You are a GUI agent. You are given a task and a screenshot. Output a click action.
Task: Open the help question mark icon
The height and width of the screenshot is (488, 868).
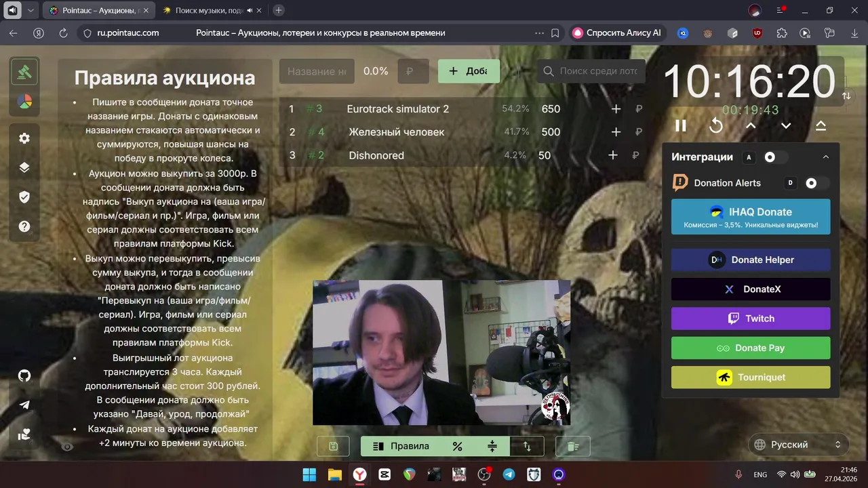[24, 227]
